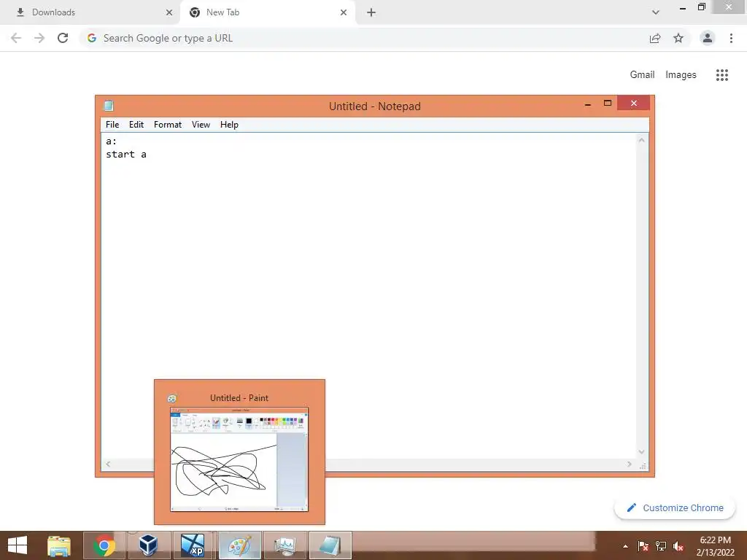The height and width of the screenshot is (560, 747).
Task: Open Notepad's File menu
Action: [112, 125]
